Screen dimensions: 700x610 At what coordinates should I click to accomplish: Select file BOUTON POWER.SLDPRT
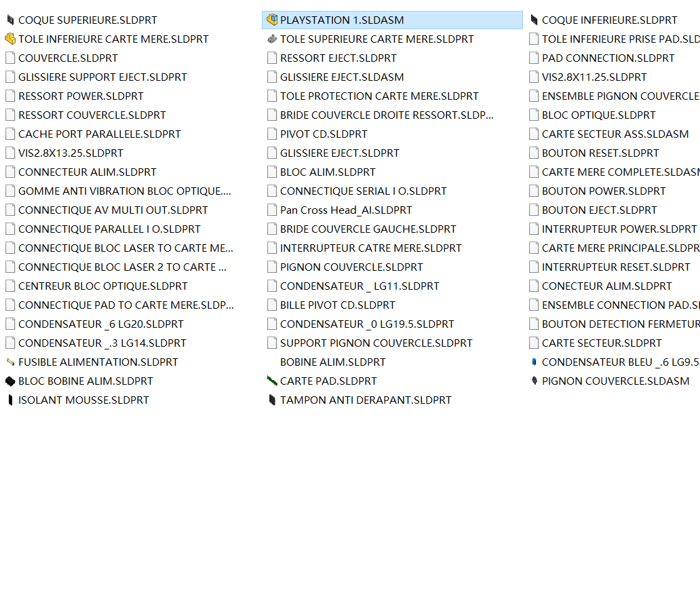604,191
